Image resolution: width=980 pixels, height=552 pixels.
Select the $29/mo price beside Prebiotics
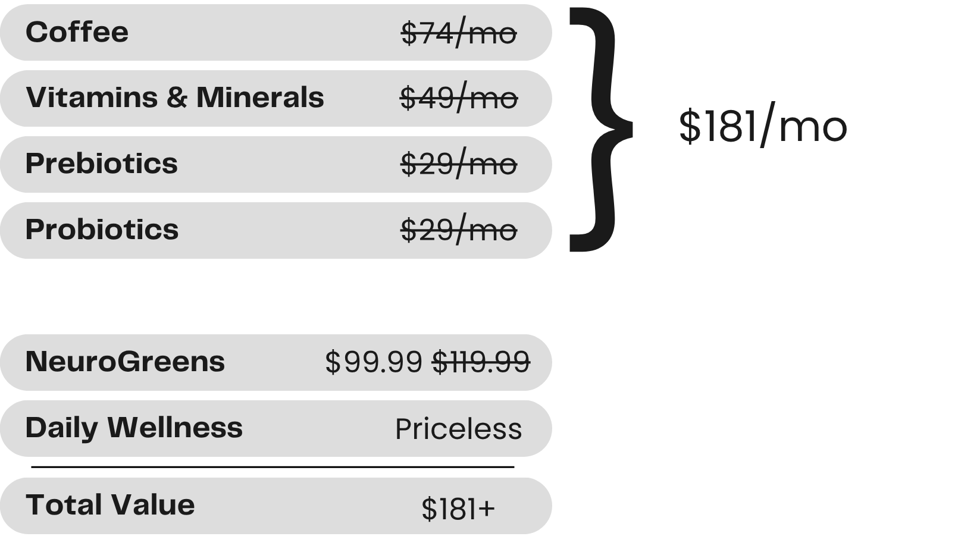point(458,164)
